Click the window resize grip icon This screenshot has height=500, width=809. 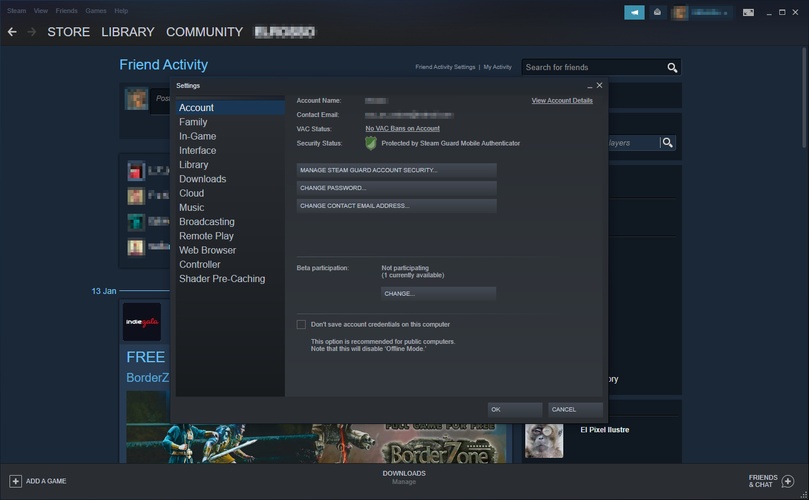point(804,495)
